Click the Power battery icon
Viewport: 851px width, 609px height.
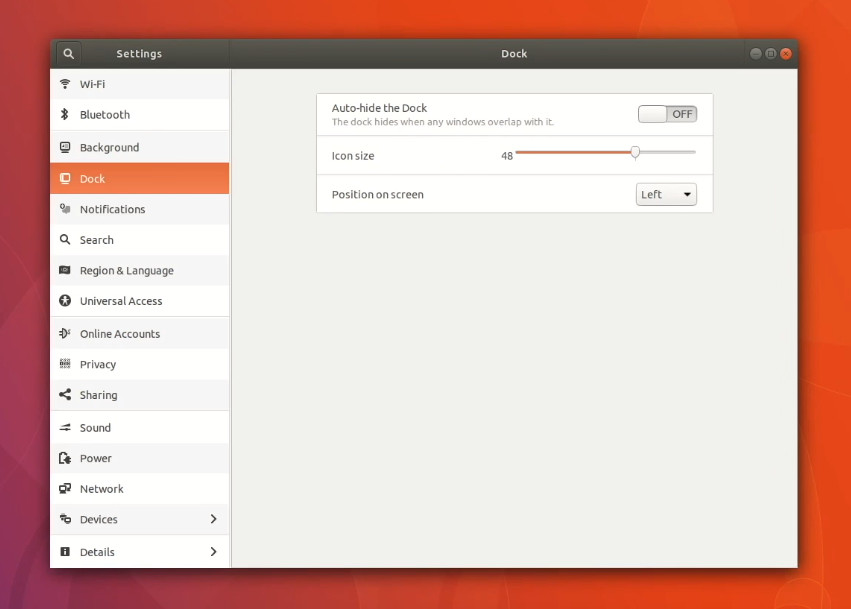(x=66, y=458)
